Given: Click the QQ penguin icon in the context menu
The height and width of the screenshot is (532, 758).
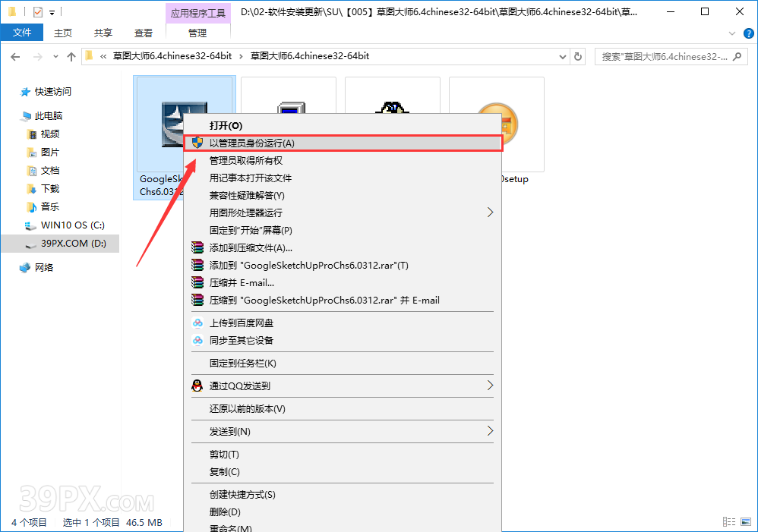Looking at the screenshot, I should click(x=195, y=386).
